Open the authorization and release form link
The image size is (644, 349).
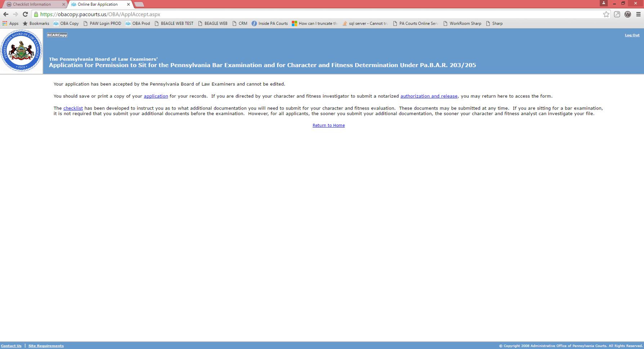429,96
